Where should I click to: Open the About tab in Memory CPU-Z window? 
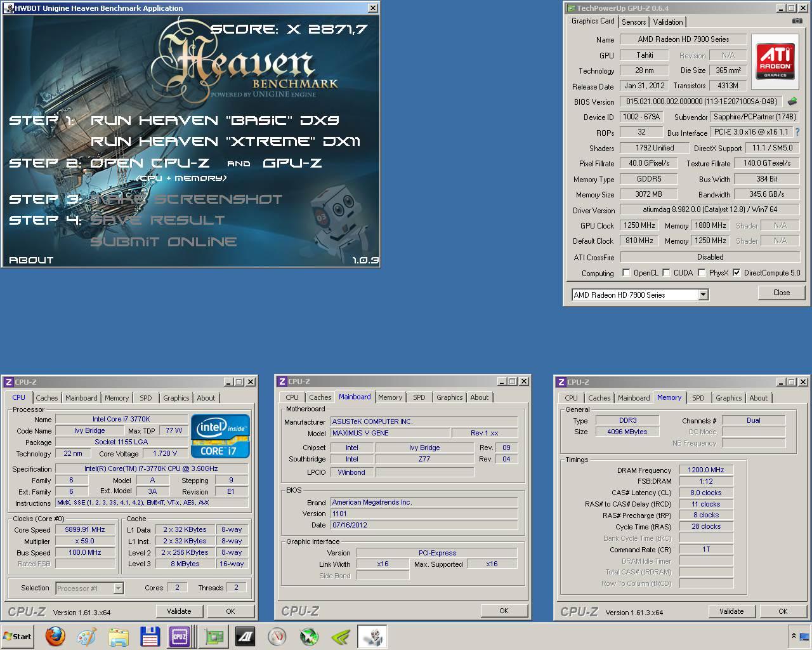[x=759, y=398]
